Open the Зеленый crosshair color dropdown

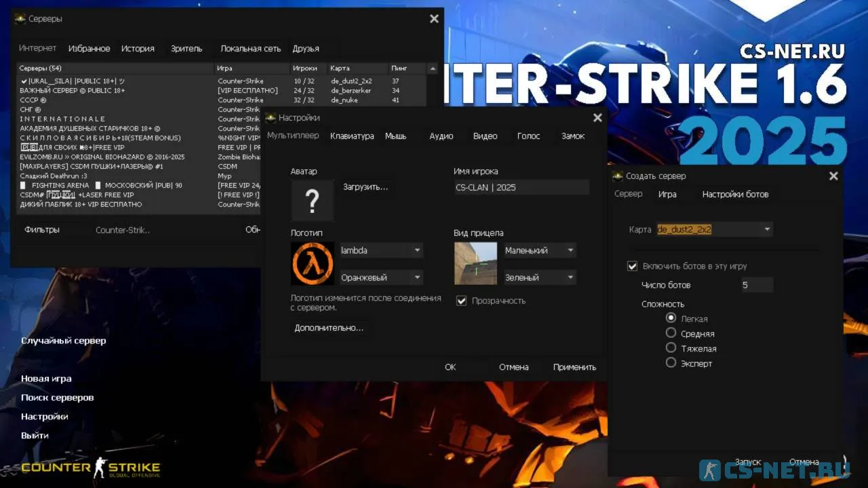[x=540, y=277]
